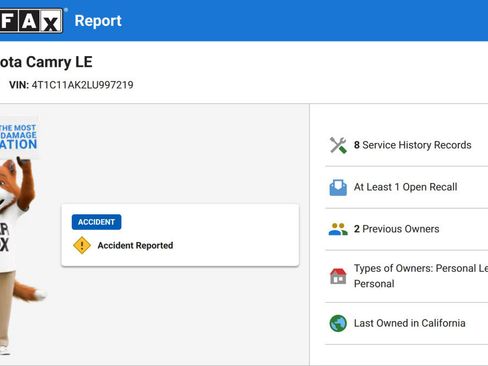
Task: Click the VIN: label
Action: pyautogui.click(x=19, y=85)
